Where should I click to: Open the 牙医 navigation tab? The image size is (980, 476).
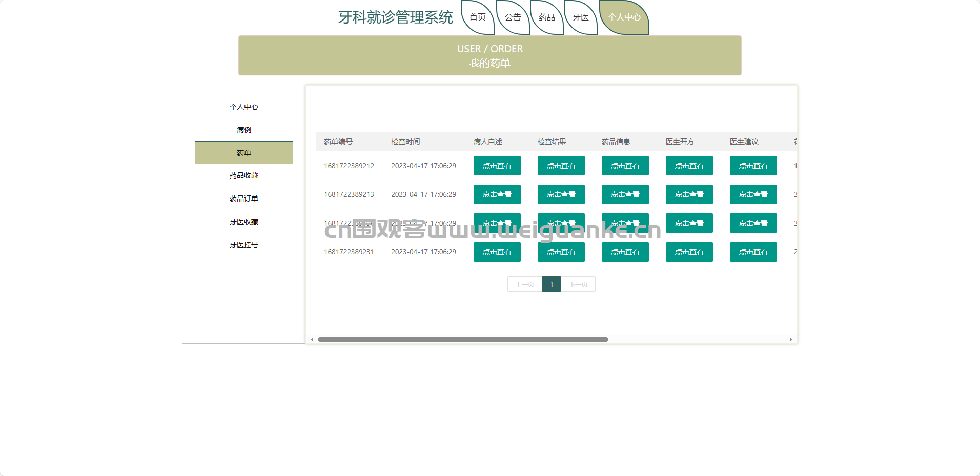(581, 17)
